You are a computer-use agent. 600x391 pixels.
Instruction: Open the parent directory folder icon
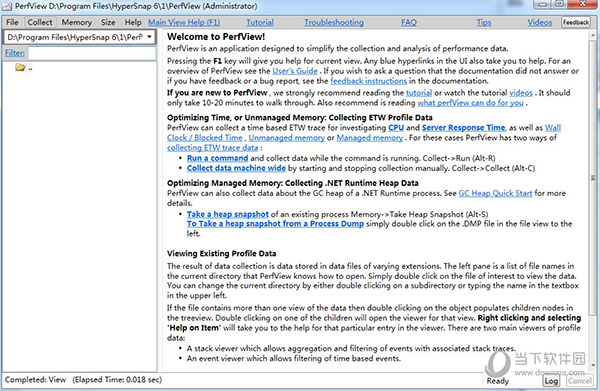coord(20,68)
